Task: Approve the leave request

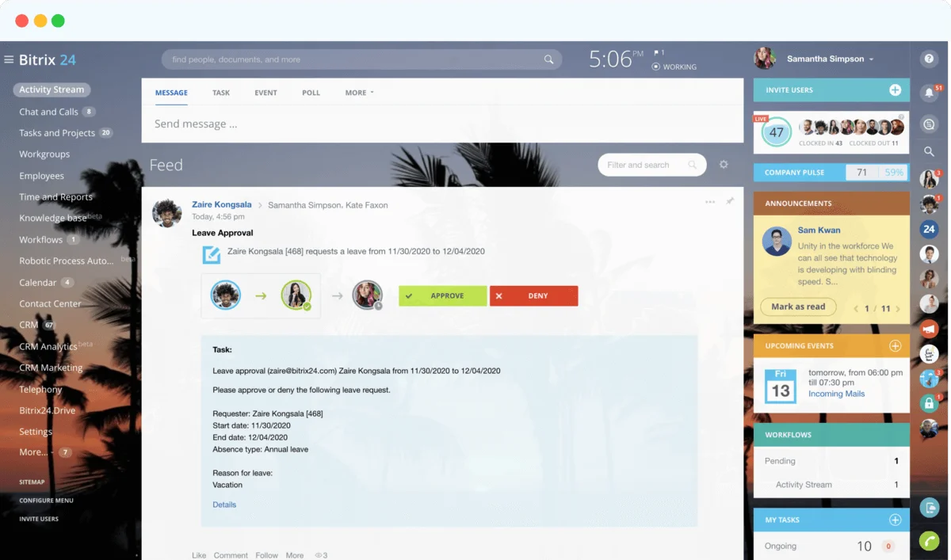Action: click(442, 296)
